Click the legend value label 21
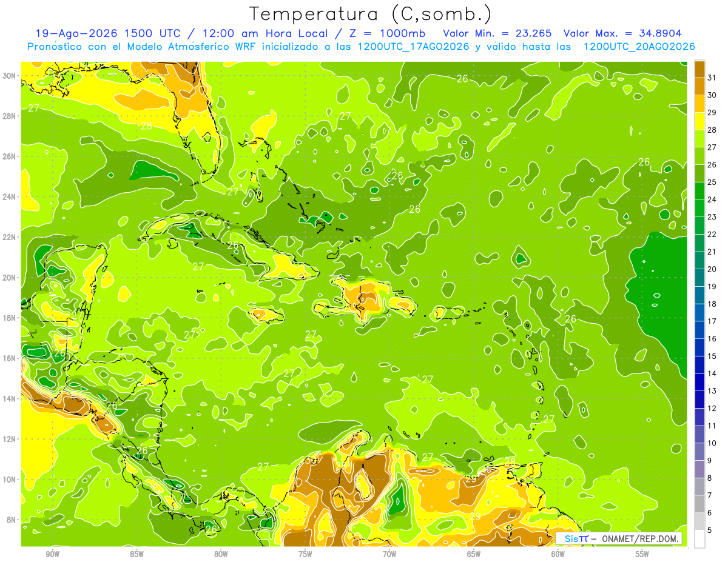728x562 pixels. click(712, 252)
